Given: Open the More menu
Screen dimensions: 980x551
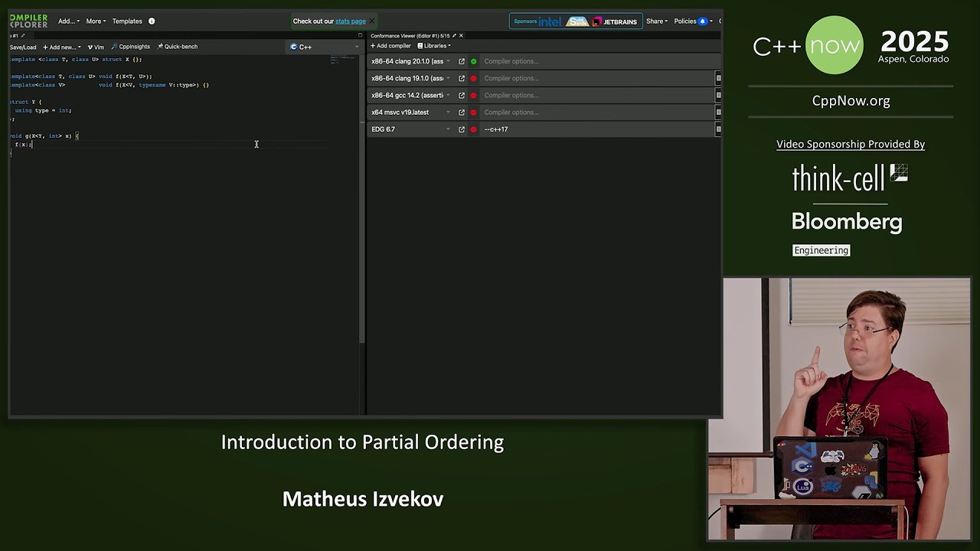Looking at the screenshot, I should point(93,21).
